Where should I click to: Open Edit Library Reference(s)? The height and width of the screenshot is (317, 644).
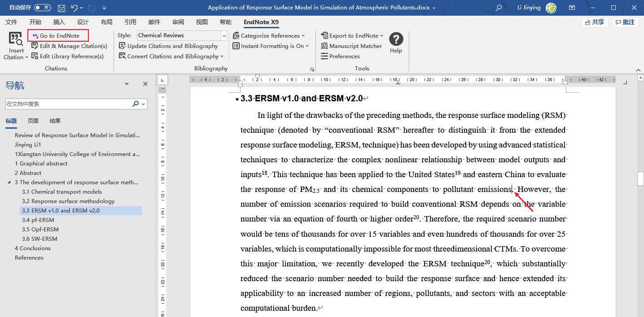pos(67,56)
